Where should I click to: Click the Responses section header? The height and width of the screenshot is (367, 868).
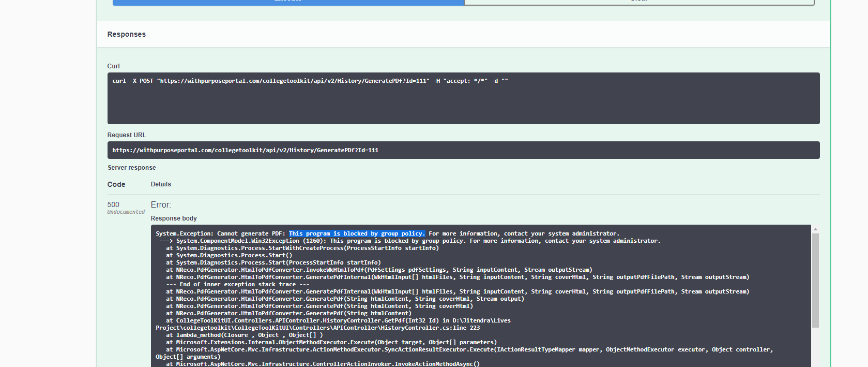(127, 34)
